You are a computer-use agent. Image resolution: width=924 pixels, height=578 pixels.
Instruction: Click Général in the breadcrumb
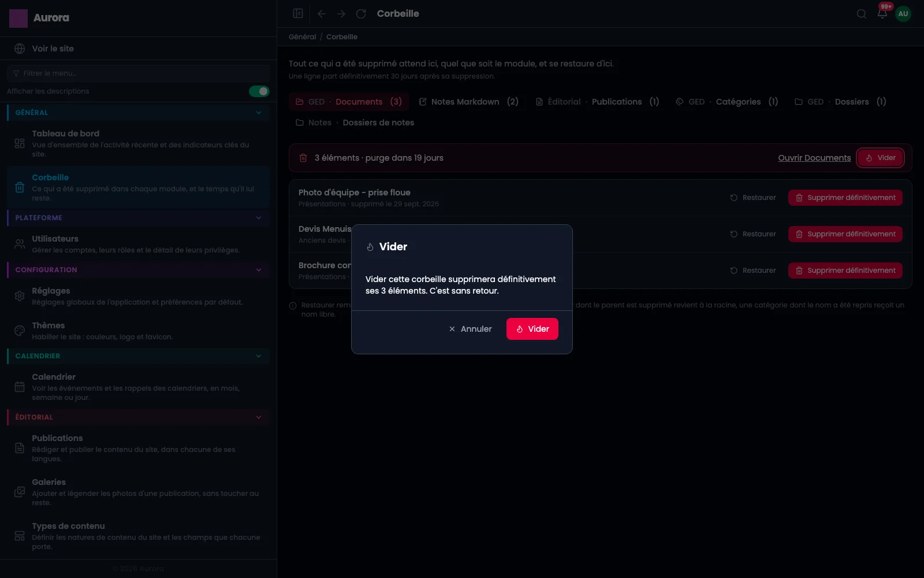[302, 37]
